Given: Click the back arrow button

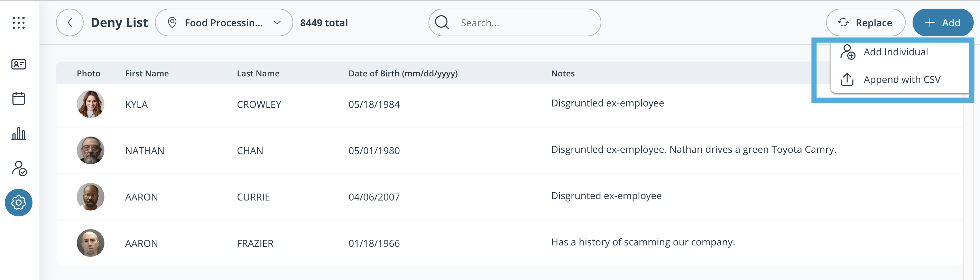Looking at the screenshot, I should coord(70,23).
